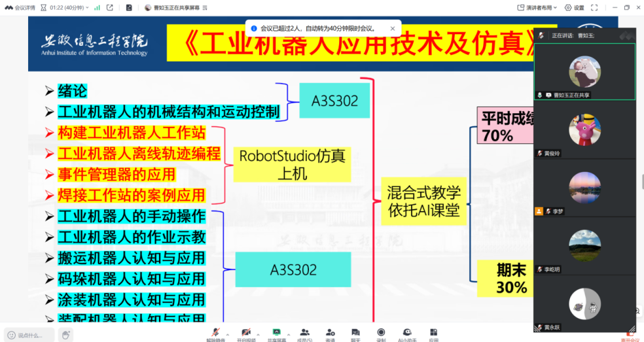Open the Members list panel
644x342 pixels.
click(304, 333)
